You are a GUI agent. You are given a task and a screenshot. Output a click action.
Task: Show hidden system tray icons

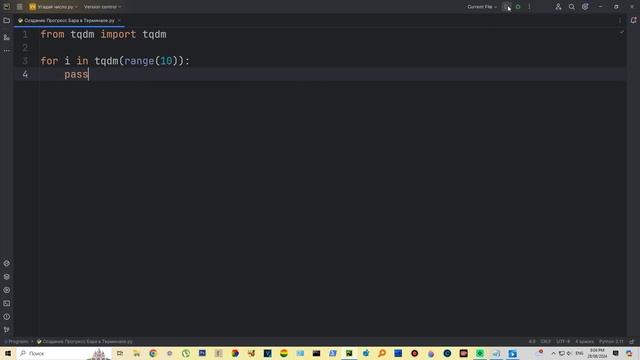pyautogui.click(x=553, y=353)
